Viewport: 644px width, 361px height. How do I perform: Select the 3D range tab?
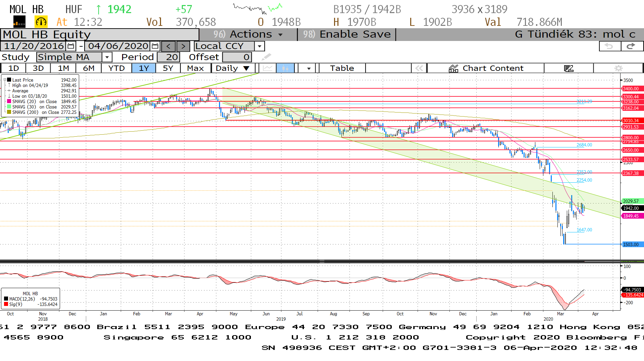pos(38,68)
